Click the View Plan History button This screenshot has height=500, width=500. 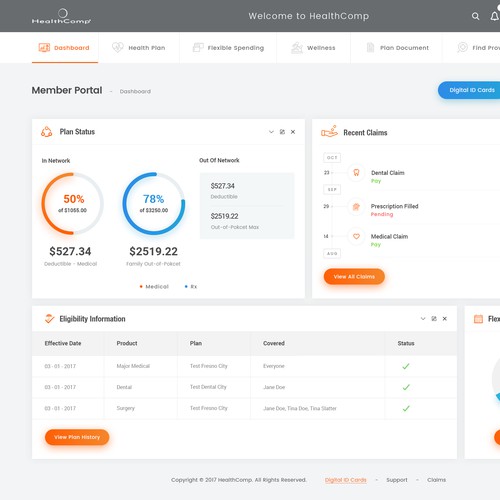click(77, 437)
